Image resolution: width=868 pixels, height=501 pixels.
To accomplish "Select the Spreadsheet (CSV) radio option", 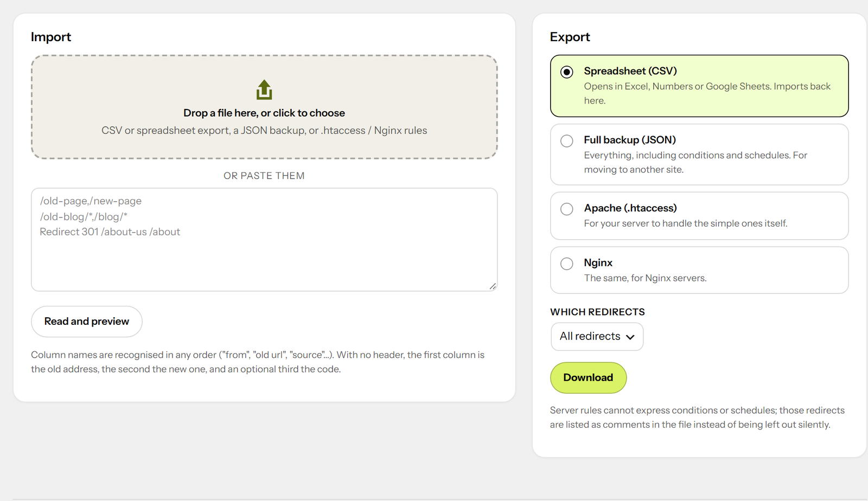I will coord(567,72).
